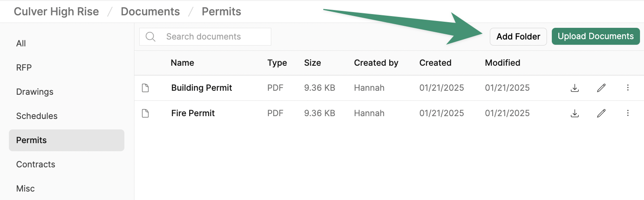Edit Fire Permit with pencil icon
This screenshot has width=644, height=200.
[601, 113]
